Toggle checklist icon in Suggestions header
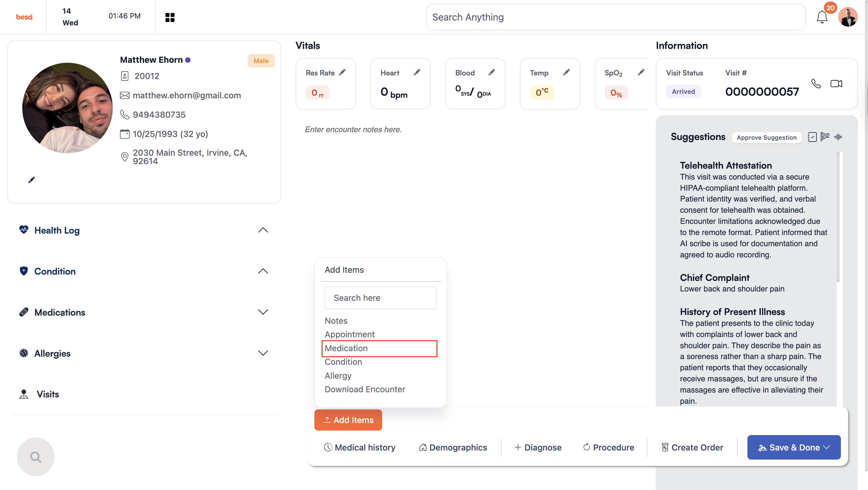This screenshot has width=868, height=490. point(812,137)
